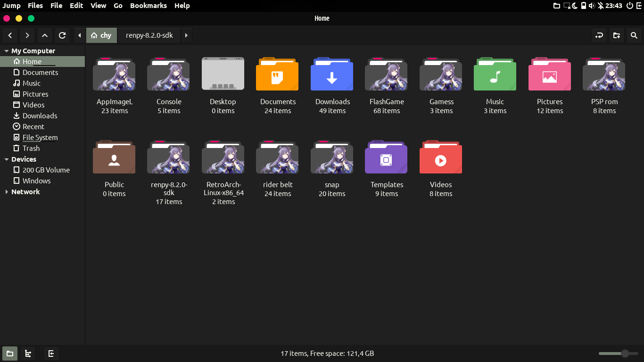
Task: Open the Go menu
Action: [118, 6]
